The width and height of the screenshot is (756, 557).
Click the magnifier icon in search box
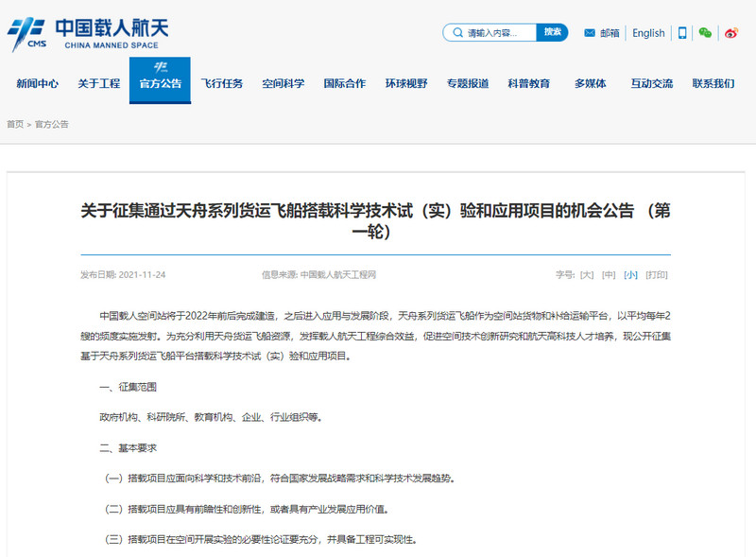[x=456, y=33]
